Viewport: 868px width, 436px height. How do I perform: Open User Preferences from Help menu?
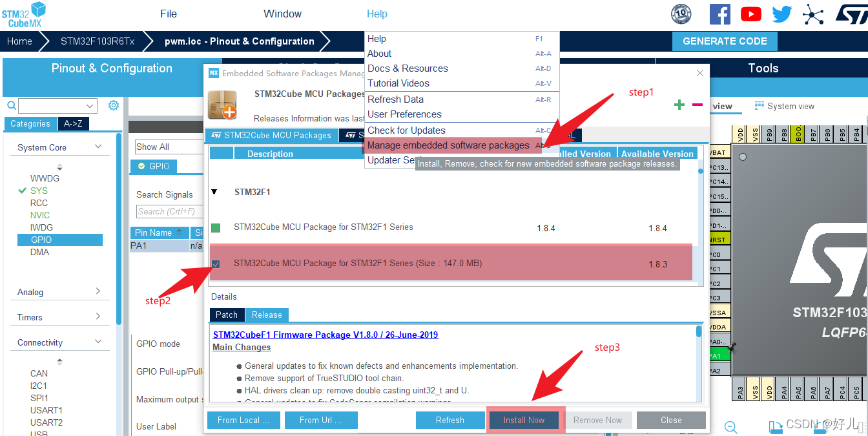(x=462, y=114)
